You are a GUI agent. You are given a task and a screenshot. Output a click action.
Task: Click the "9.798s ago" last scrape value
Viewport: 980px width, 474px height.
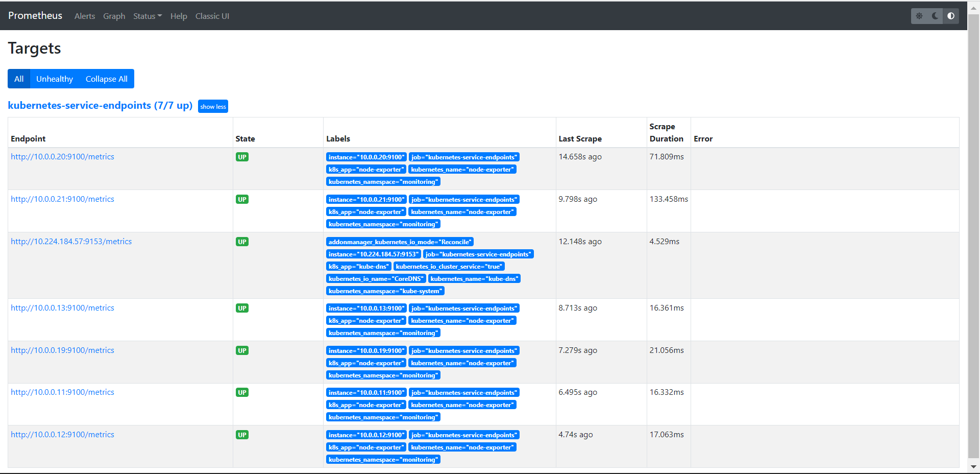[x=578, y=199]
